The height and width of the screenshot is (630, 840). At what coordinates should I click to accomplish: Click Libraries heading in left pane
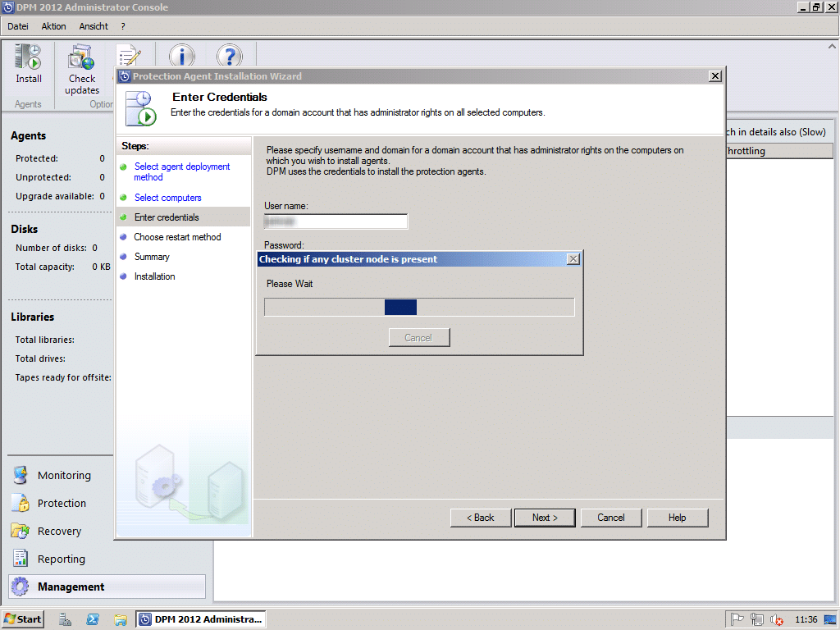(33, 317)
